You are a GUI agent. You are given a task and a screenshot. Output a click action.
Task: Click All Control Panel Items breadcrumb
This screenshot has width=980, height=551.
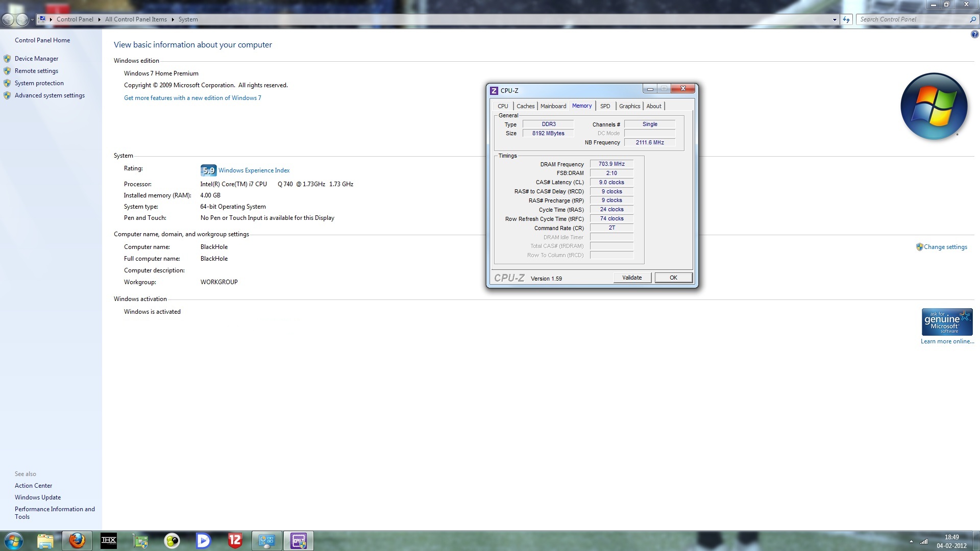tap(136, 19)
